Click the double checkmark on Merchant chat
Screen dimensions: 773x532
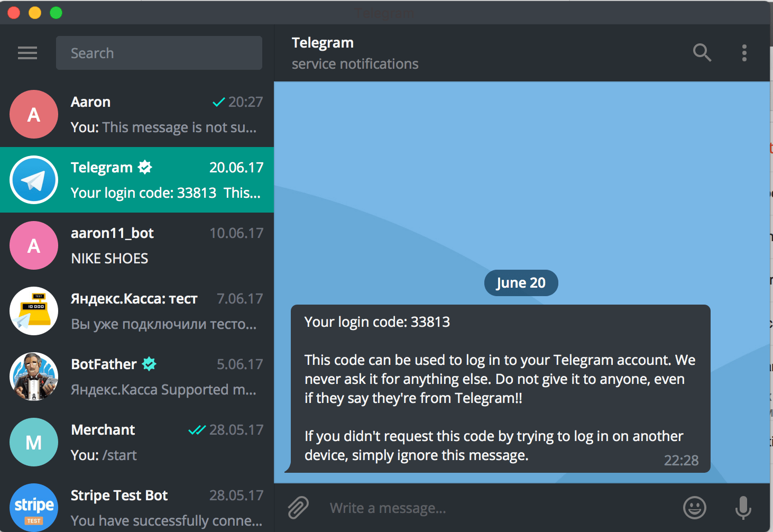[197, 430]
